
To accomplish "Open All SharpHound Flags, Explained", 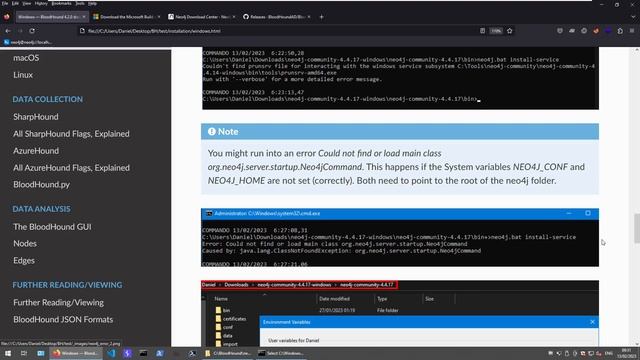I will [71, 133].
